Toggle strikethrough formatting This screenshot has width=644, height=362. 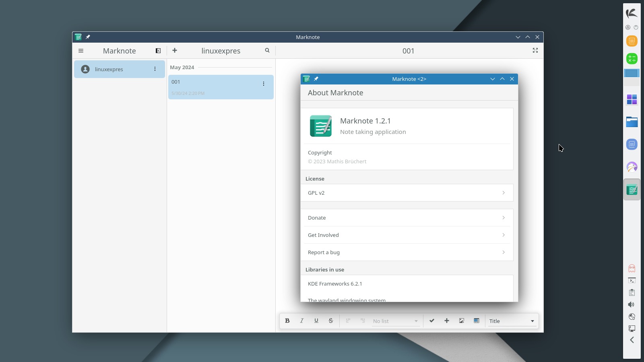331,321
